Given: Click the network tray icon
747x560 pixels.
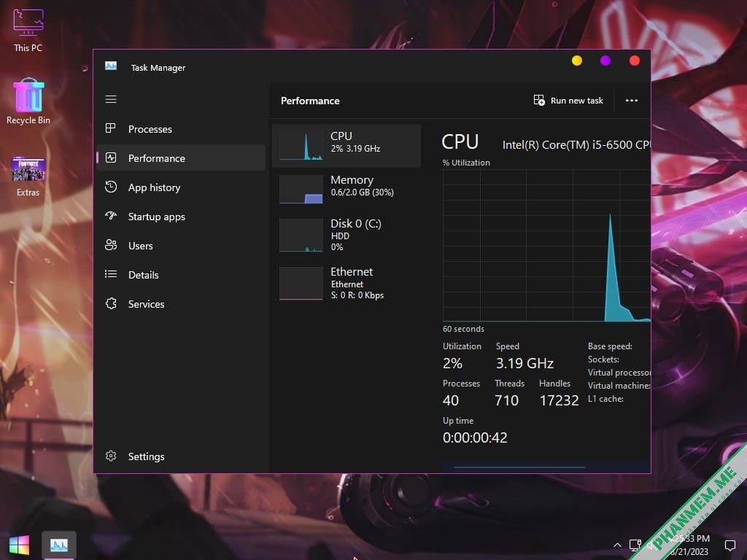Looking at the screenshot, I should tap(635, 545).
